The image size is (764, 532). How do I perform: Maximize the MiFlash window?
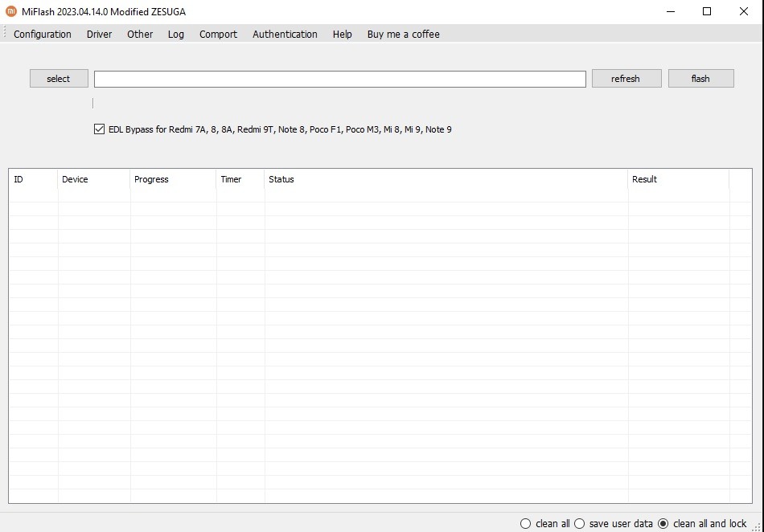click(x=707, y=11)
